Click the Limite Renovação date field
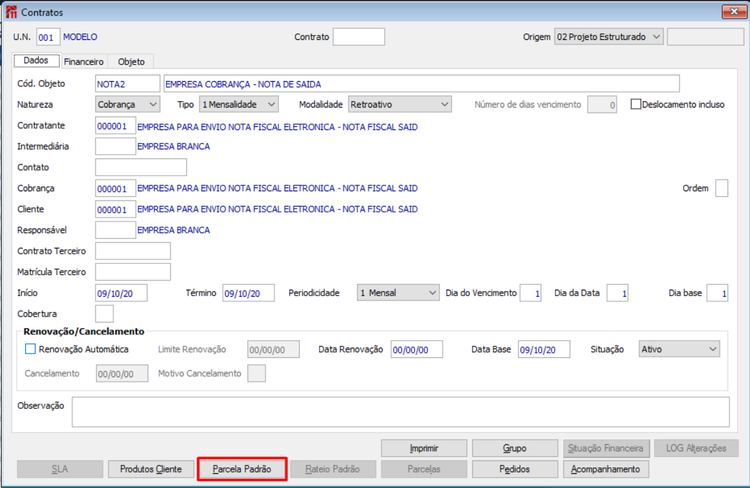This screenshot has width=750, height=488. (x=274, y=349)
